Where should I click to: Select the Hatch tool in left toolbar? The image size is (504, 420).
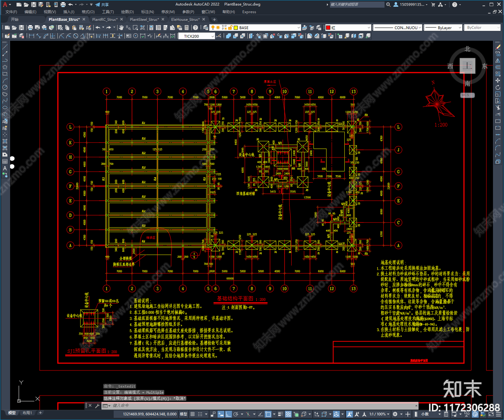pos(5,141)
